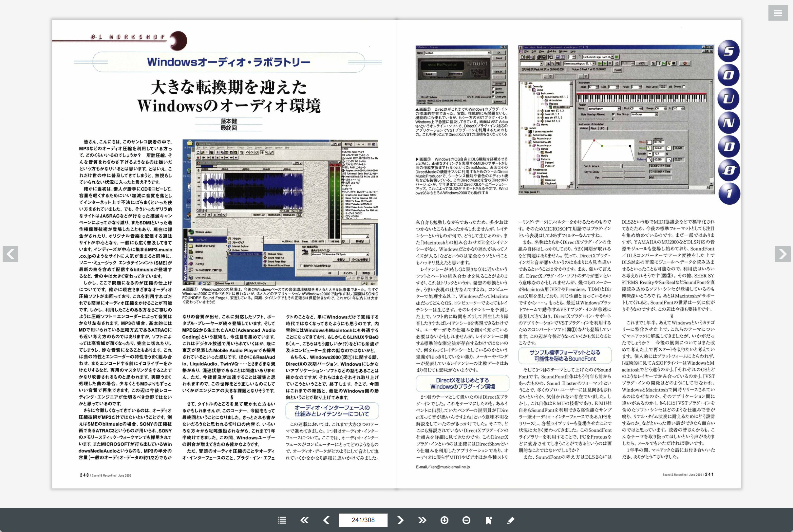Click the '0-1 WORKSHOP' header label

point(128,37)
